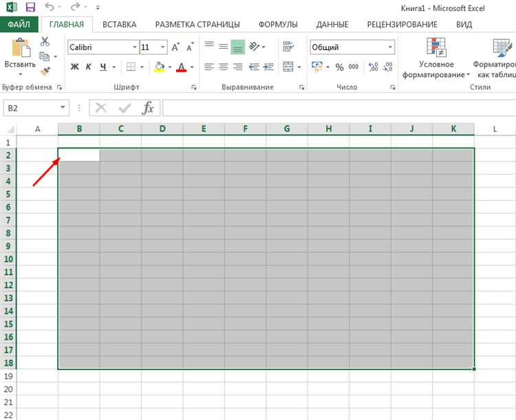Viewport: 516px width, 420px height.
Task: Decrease the number of decimal places
Action: click(388, 67)
